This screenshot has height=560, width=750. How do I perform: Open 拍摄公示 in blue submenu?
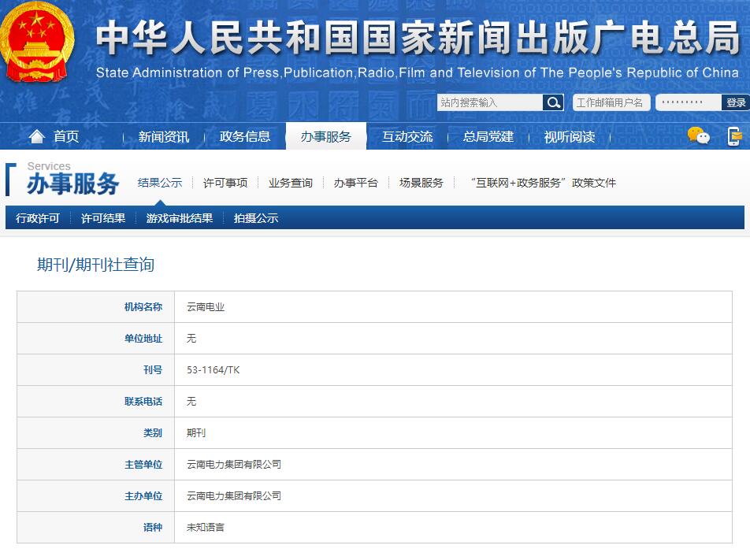coord(256,218)
